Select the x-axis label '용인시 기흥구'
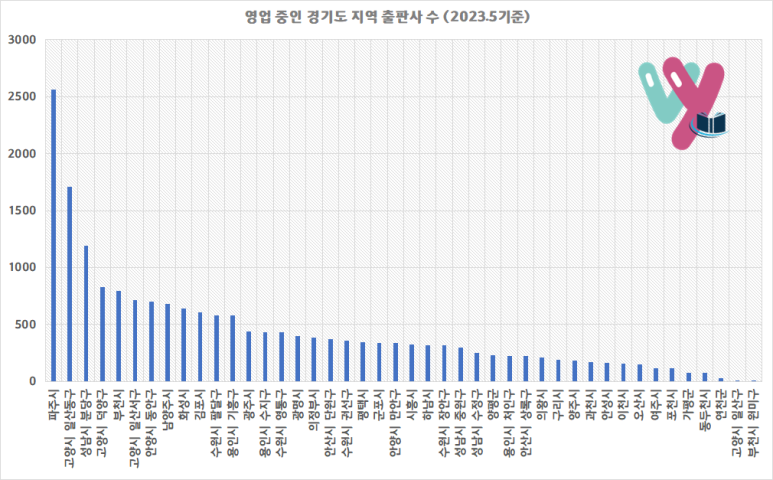Viewport: 773px width, 480px height. tap(233, 422)
